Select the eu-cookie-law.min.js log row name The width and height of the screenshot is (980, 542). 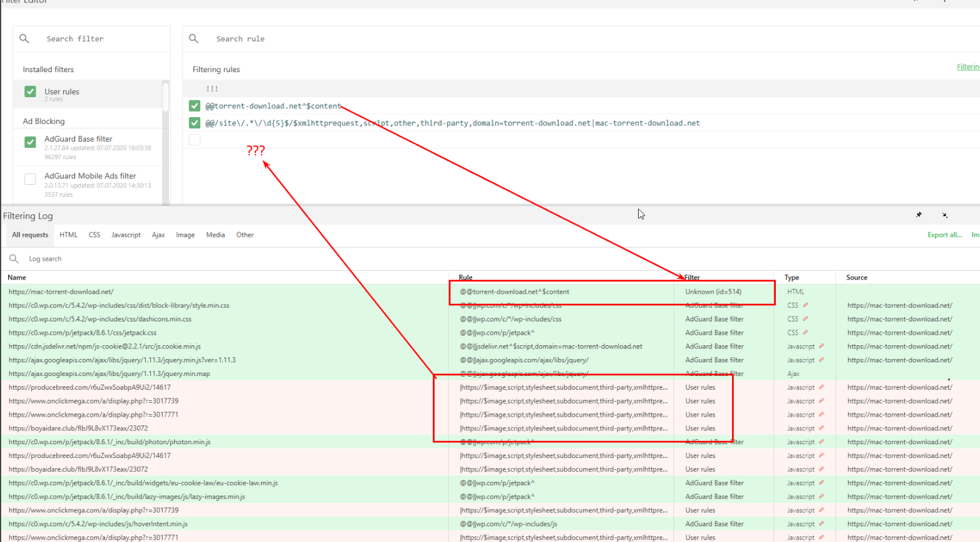[x=143, y=483]
